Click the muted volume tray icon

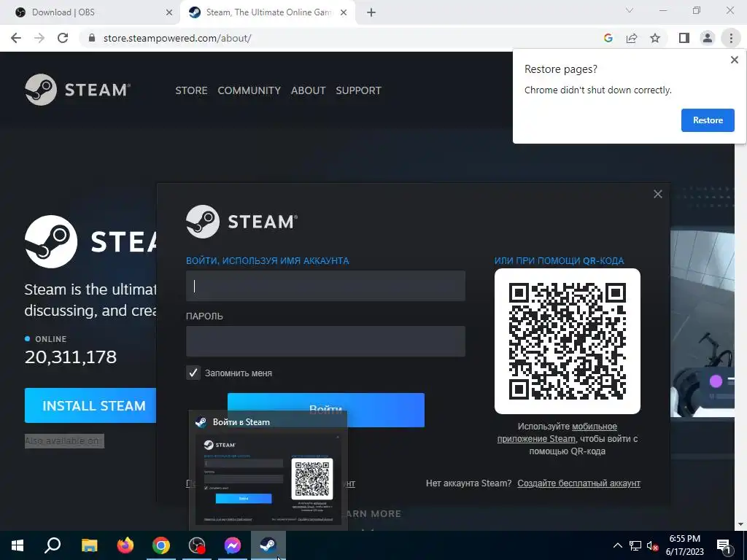(x=652, y=545)
